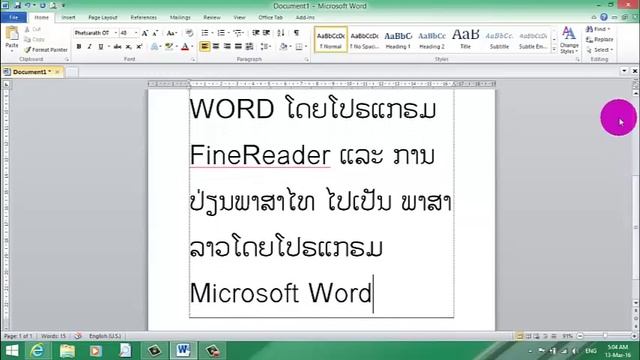Click the Distributed alignment icon
Image resolution: width=640 pixels, height=360 pixels.
pos(249,47)
